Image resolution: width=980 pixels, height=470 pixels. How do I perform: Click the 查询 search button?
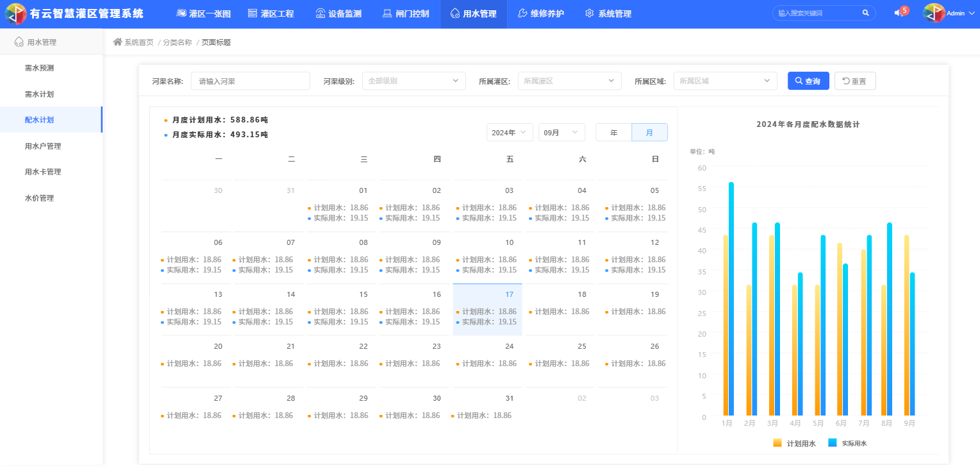pos(808,81)
